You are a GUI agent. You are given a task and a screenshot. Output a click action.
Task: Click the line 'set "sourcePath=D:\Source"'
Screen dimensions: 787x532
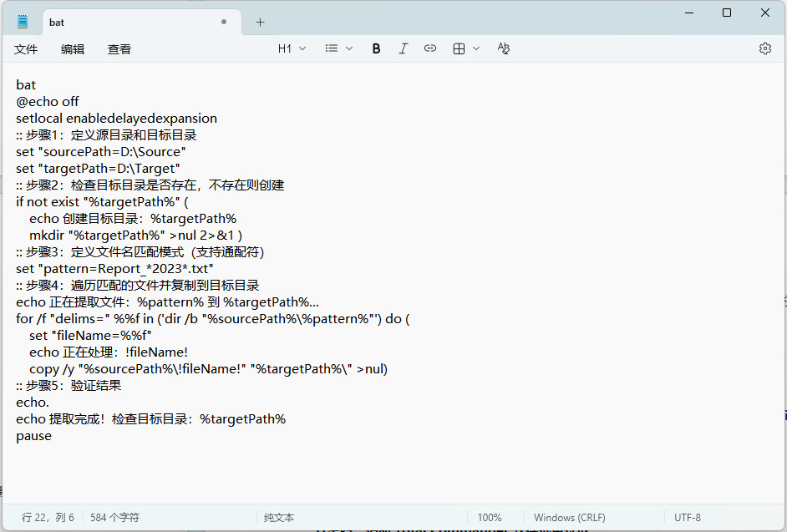(101, 151)
